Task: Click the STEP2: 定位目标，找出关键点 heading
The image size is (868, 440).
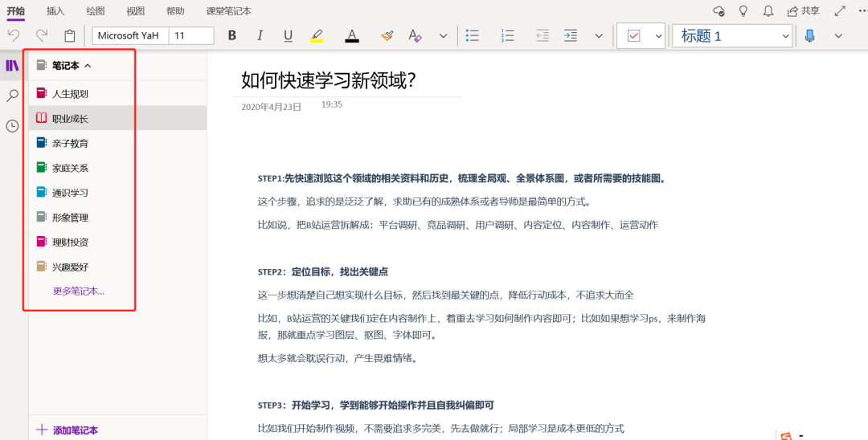Action: pos(323,272)
